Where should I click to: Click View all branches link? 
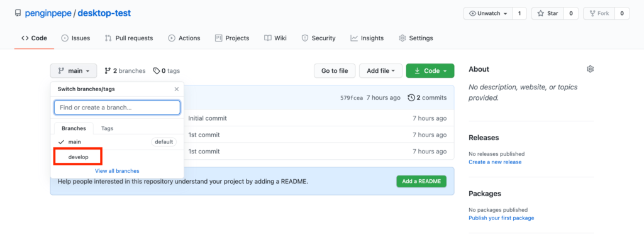pos(117,171)
